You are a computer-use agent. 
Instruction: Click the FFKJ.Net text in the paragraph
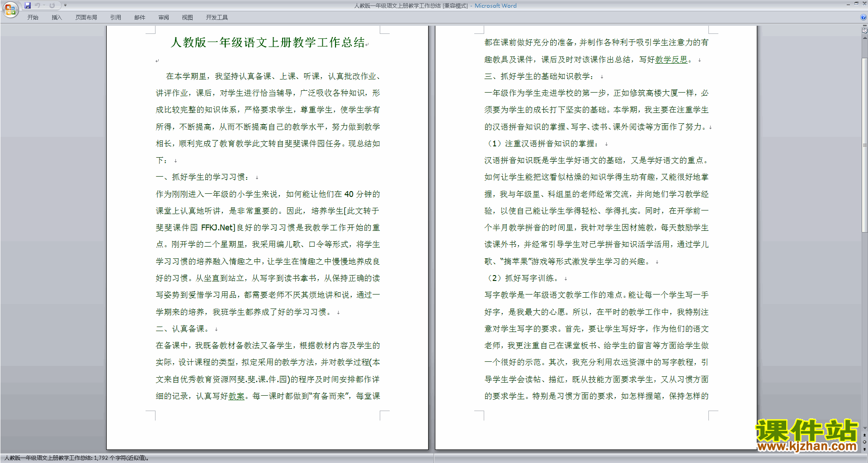[x=218, y=228]
